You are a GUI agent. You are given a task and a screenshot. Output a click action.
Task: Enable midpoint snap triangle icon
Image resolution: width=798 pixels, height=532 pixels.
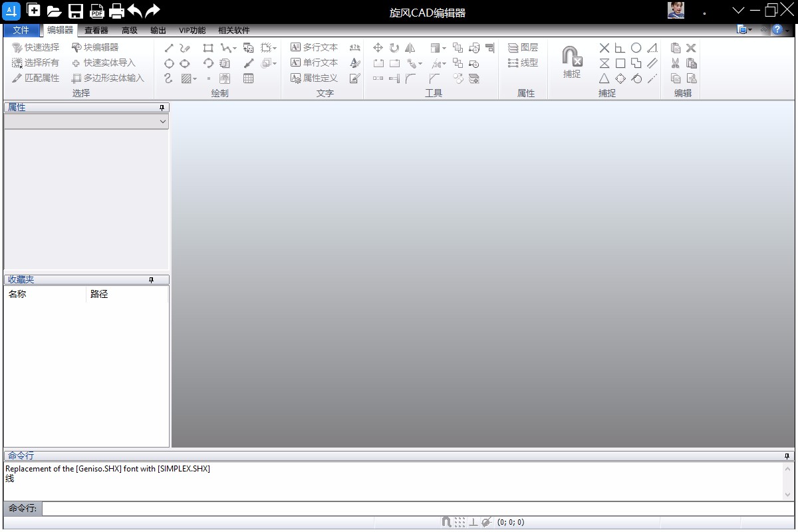(x=604, y=78)
